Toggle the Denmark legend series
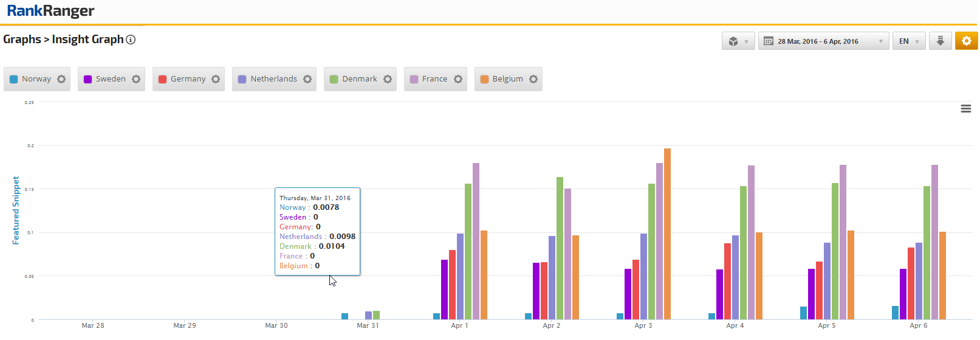This screenshot has height=340, width=980. pyautogui.click(x=359, y=79)
